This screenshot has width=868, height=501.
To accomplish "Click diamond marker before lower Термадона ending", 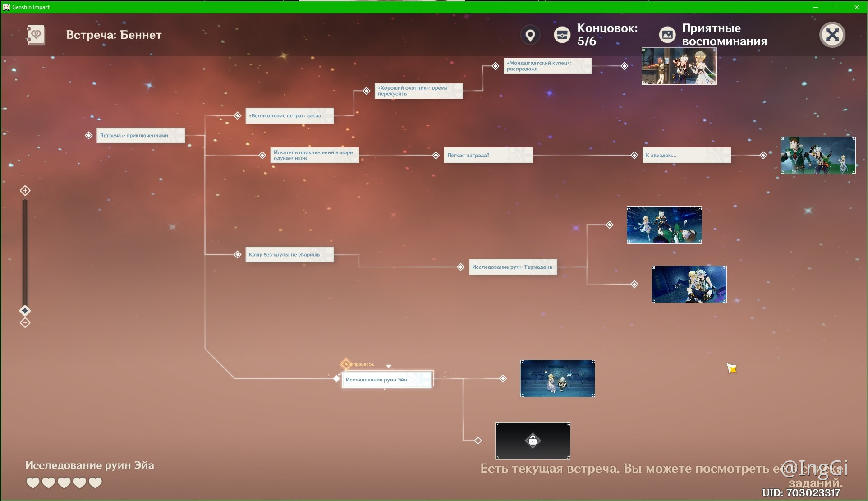I will click(x=634, y=284).
